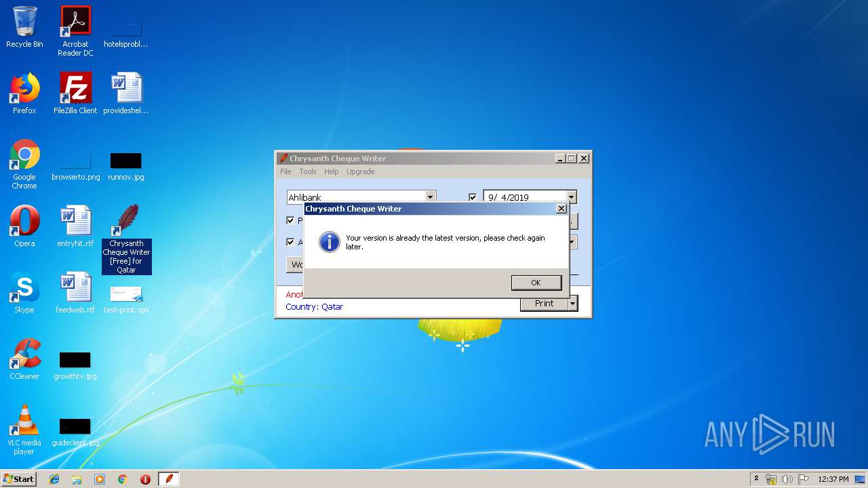This screenshot has height=488, width=868.
Task: Click the blue information icon in dialog
Action: pos(330,242)
